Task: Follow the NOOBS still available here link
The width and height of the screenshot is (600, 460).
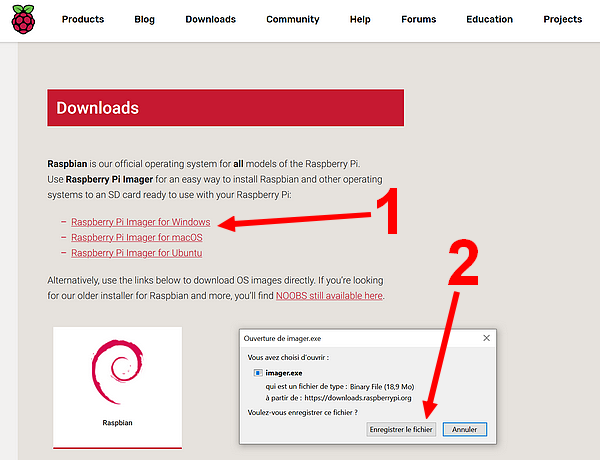Action: click(x=329, y=296)
